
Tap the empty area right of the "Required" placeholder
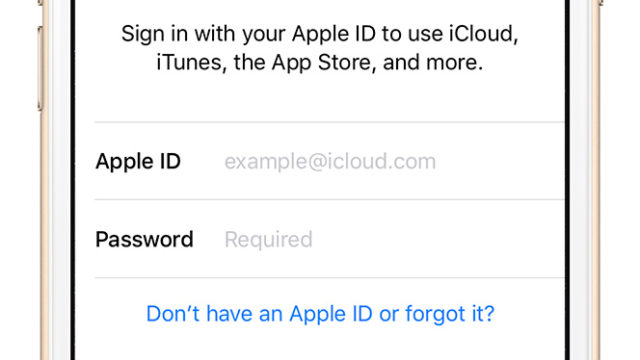click(439, 239)
